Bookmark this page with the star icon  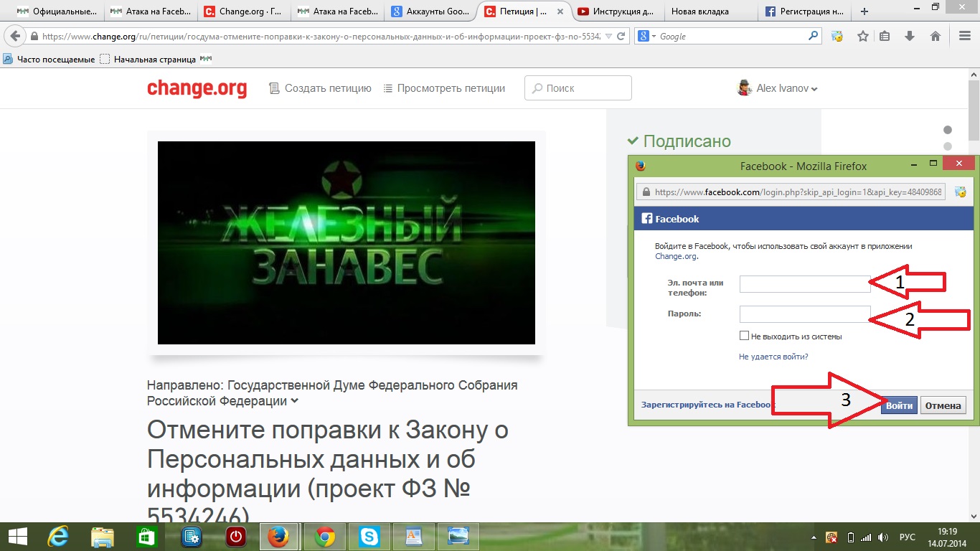pyautogui.click(x=863, y=36)
